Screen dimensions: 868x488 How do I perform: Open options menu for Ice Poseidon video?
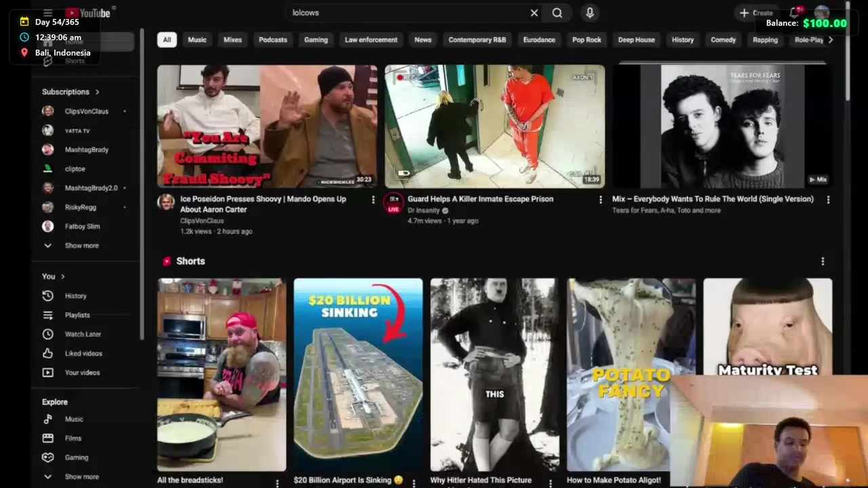pos(372,200)
